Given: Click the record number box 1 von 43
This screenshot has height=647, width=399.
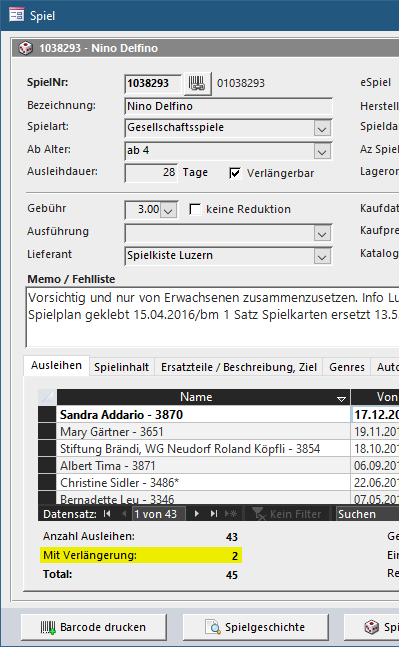Looking at the screenshot, I should [x=158, y=514].
